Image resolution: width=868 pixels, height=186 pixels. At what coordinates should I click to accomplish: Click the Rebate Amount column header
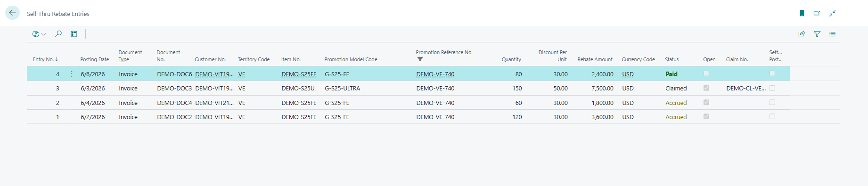click(595, 59)
